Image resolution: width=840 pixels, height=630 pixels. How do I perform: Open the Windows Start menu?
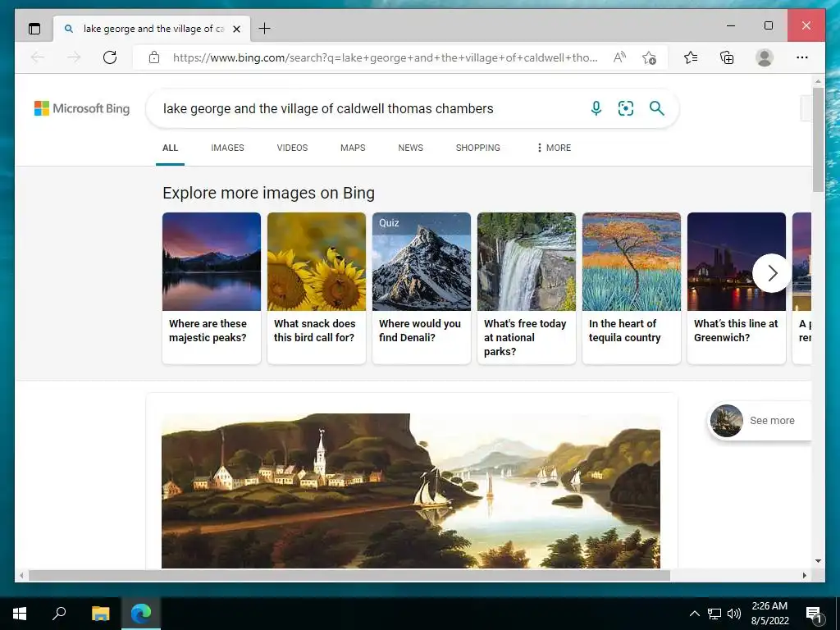coord(20,614)
